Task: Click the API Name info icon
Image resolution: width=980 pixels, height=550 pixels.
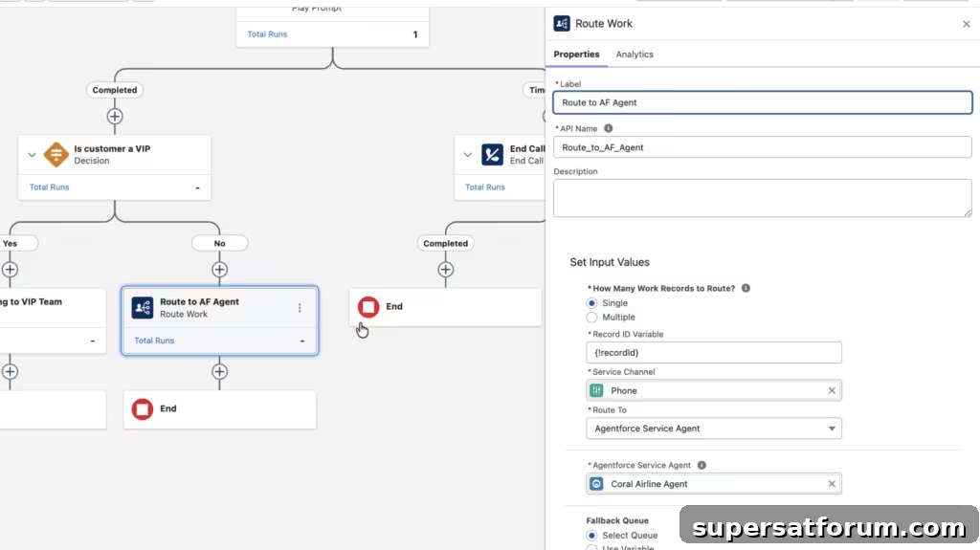Action: 608,128
